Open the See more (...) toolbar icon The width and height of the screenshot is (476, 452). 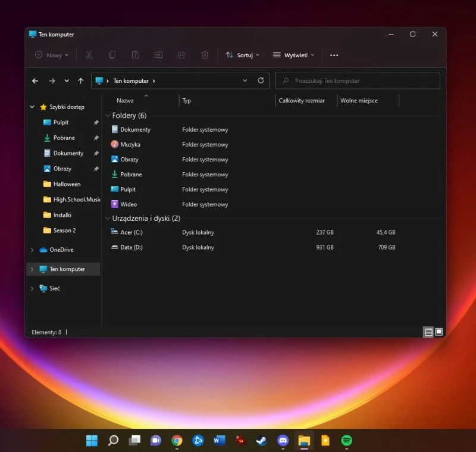[334, 55]
